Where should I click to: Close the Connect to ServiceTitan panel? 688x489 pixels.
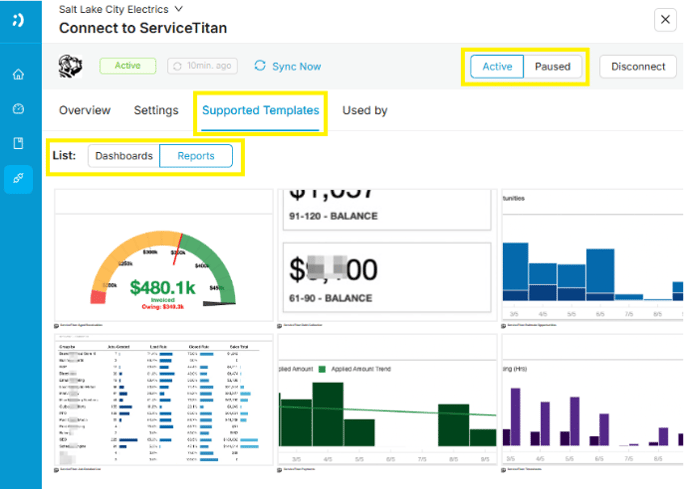pyautogui.click(x=665, y=19)
